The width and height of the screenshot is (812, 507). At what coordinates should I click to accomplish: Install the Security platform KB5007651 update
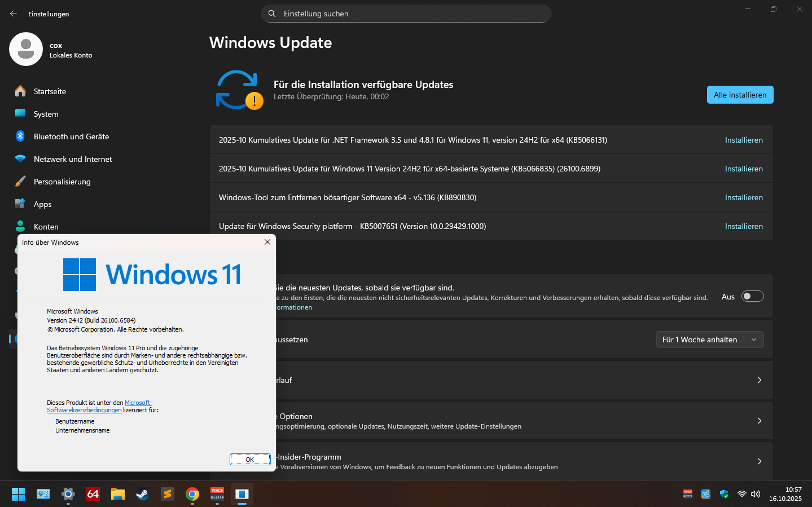pos(744,226)
